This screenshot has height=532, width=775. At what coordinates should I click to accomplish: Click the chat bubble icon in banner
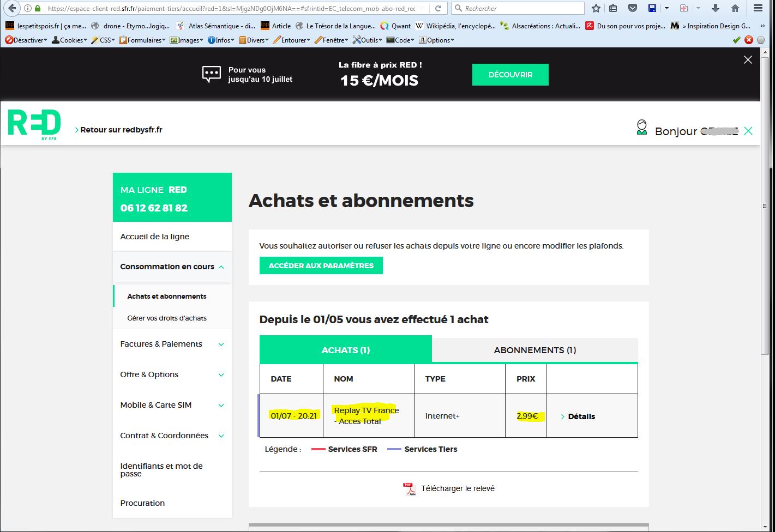(212, 74)
